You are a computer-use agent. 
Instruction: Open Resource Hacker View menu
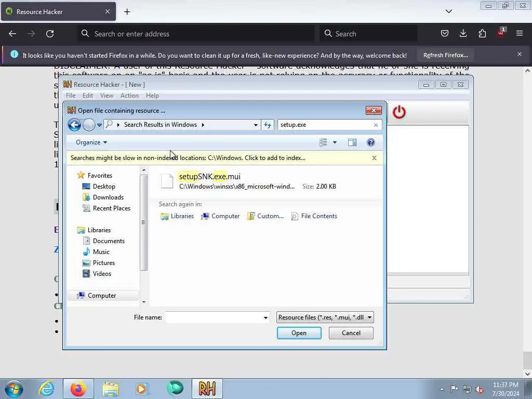pyautogui.click(x=107, y=96)
